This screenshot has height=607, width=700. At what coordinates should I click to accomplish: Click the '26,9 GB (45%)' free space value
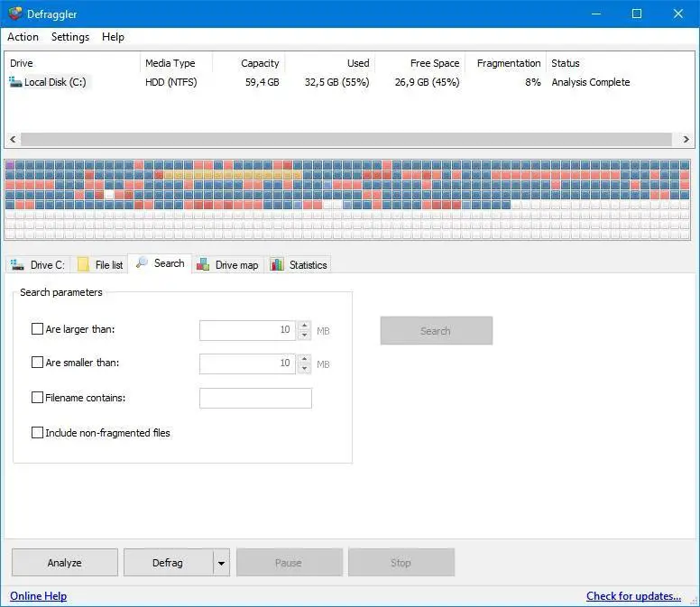[428, 82]
